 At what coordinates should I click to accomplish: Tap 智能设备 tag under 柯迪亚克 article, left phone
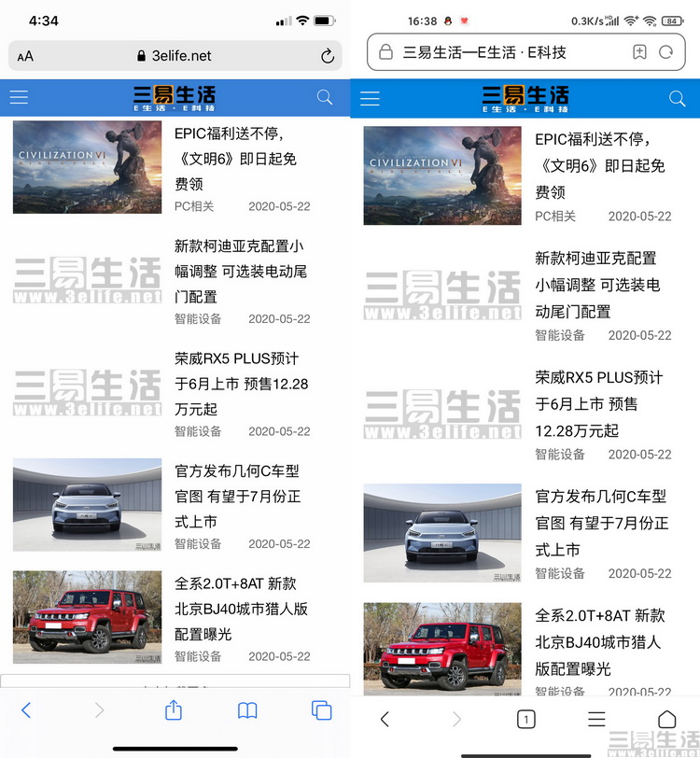[198, 319]
